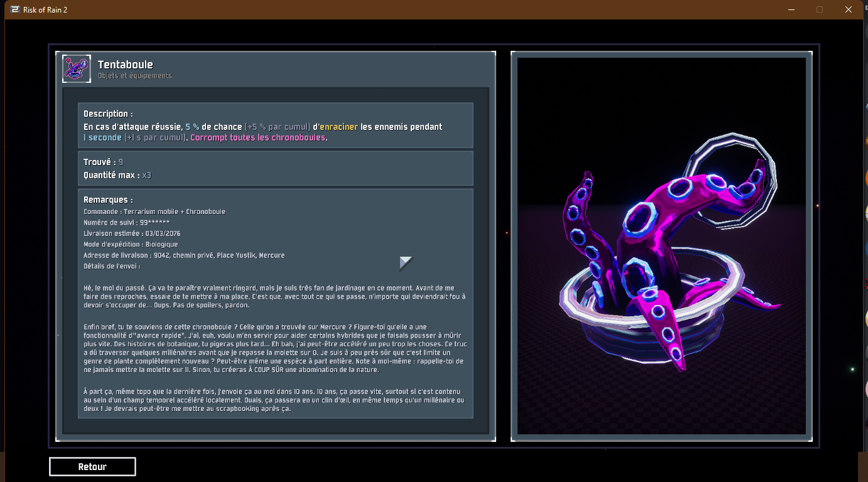
Task: Click the 'Adresse de livraison' line
Action: coord(183,255)
